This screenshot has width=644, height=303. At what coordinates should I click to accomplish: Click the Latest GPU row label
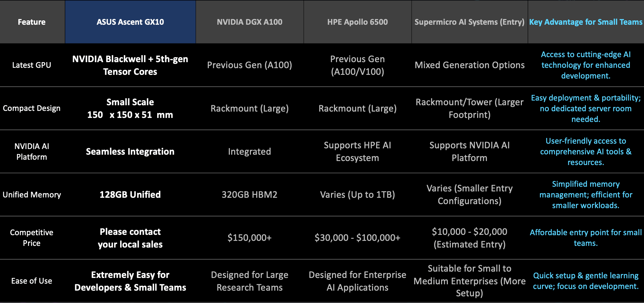point(32,65)
